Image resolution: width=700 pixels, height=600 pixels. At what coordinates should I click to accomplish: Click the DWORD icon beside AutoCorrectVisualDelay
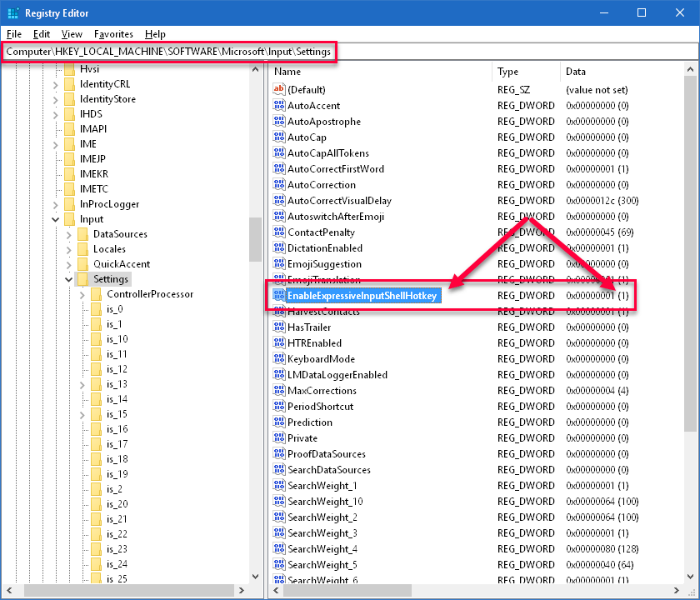(279, 201)
